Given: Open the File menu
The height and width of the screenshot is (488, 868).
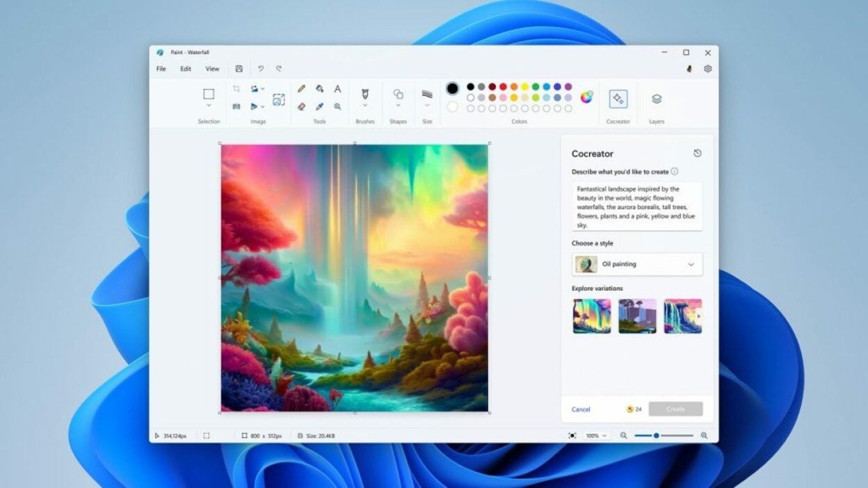Looking at the screenshot, I should [161, 68].
